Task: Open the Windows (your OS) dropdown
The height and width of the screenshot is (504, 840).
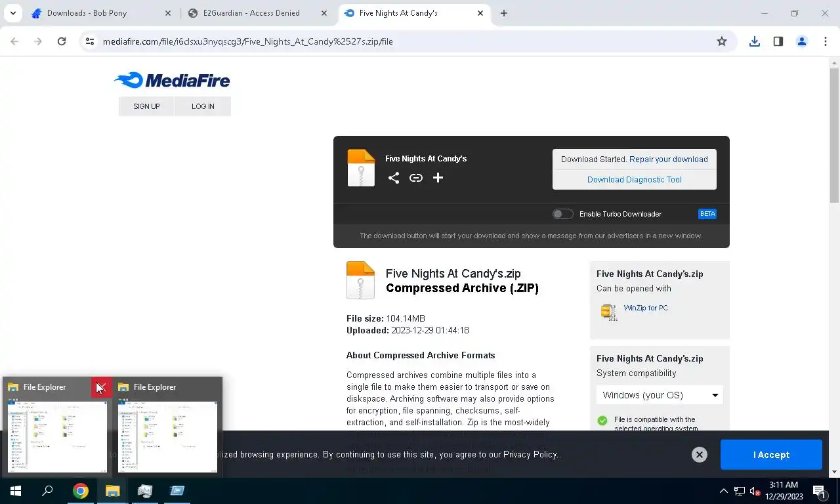Action: (x=660, y=395)
